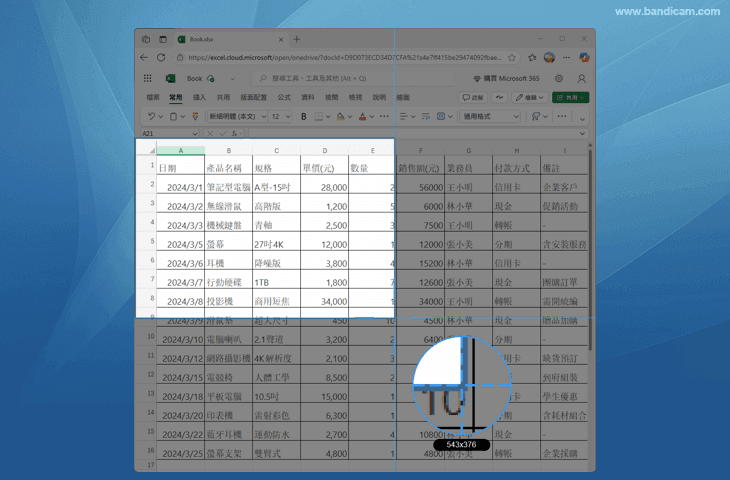Select column header D

[324, 150]
